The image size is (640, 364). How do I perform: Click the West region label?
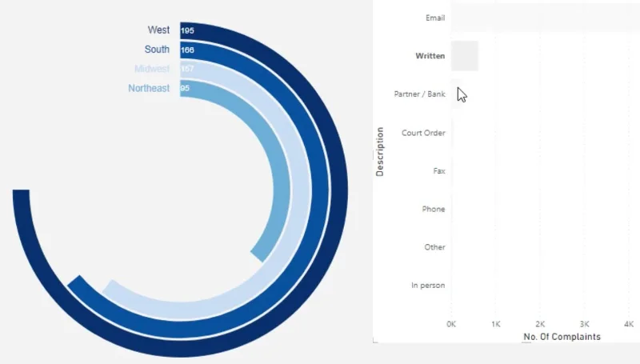[158, 30]
